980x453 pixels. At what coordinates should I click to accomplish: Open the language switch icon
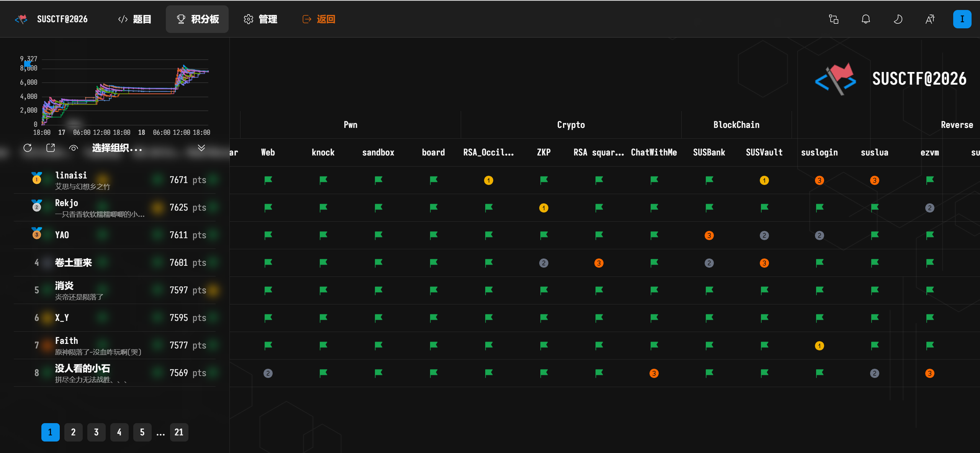930,19
